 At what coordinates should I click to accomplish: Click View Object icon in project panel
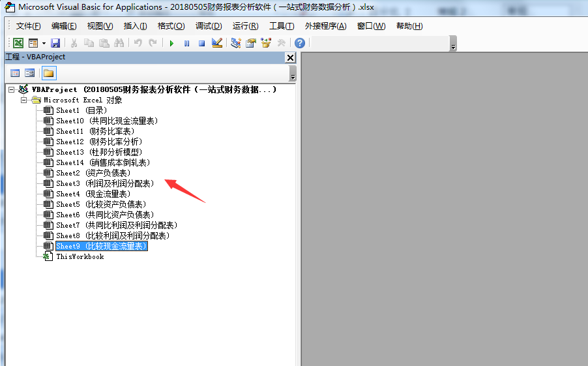(29, 73)
